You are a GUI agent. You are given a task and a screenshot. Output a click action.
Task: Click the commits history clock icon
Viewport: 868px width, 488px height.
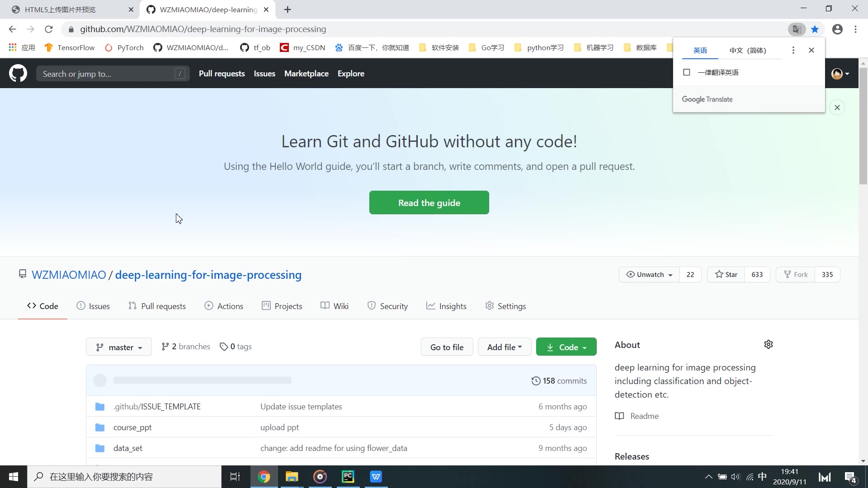tap(535, 381)
